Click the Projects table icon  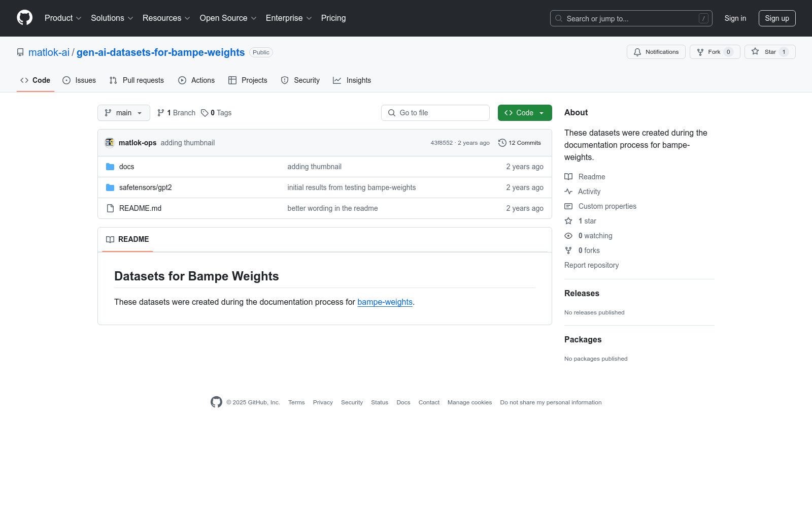[x=232, y=80]
